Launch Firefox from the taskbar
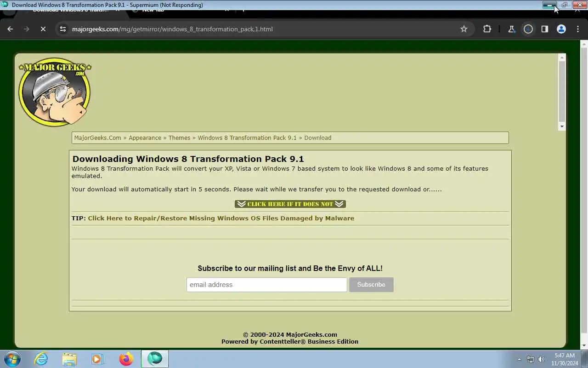This screenshot has width=588, height=368. click(x=126, y=359)
